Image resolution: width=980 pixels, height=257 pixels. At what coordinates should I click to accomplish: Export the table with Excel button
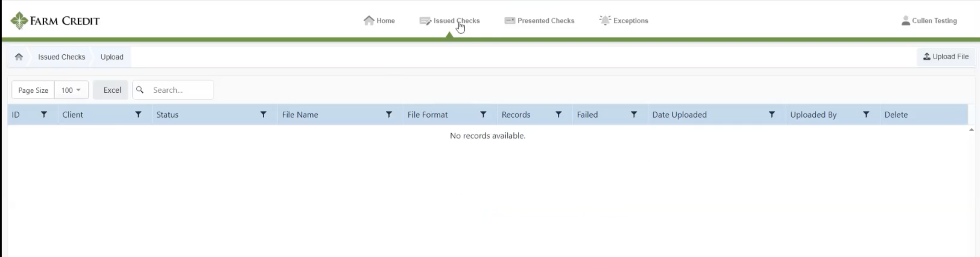click(x=110, y=90)
